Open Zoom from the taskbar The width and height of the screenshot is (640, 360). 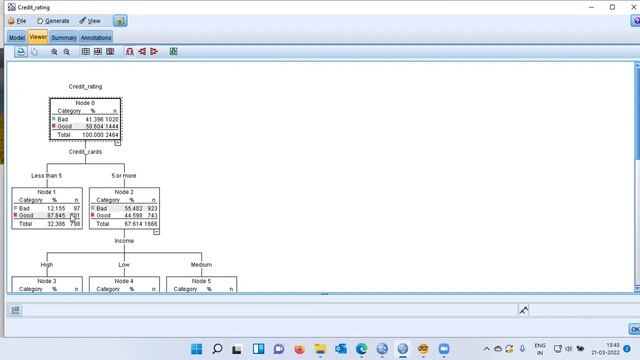(444, 349)
